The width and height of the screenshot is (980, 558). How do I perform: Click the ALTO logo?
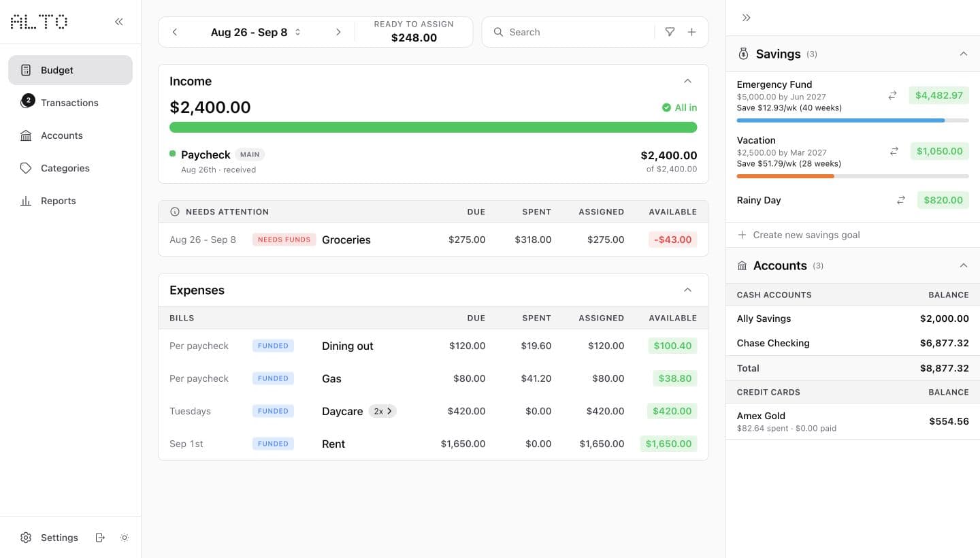tap(39, 22)
